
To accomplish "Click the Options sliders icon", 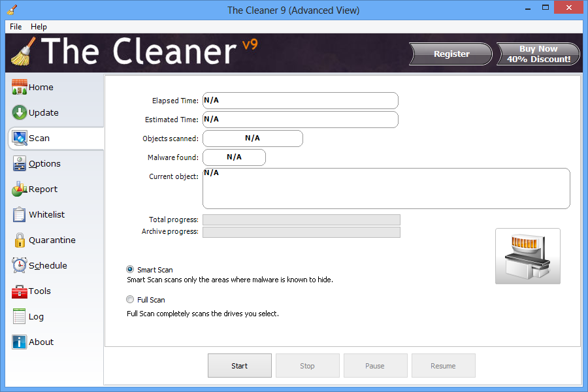I will (x=19, y=163).
